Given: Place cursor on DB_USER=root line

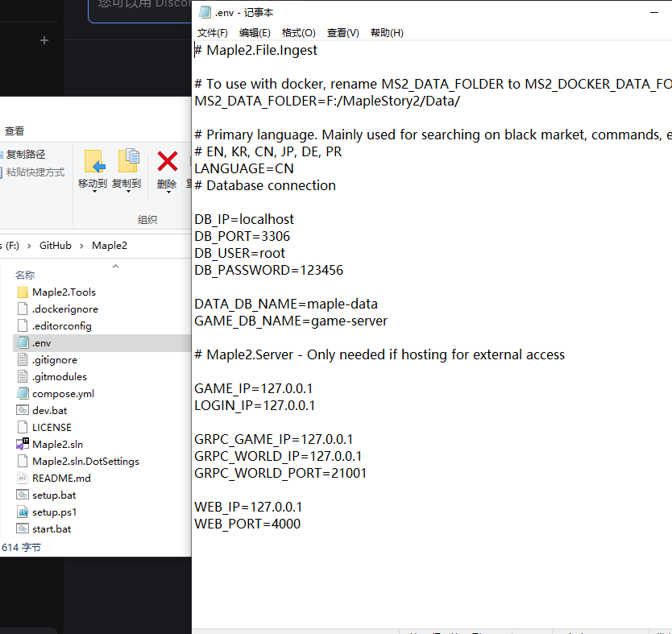Looking at the screenshot, I should point(239,253).
